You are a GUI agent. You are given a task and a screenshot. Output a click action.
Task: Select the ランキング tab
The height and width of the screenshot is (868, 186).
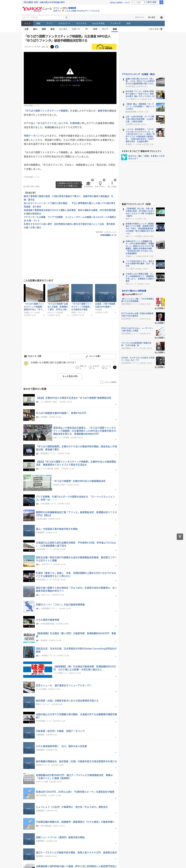(x=115, y=24)
